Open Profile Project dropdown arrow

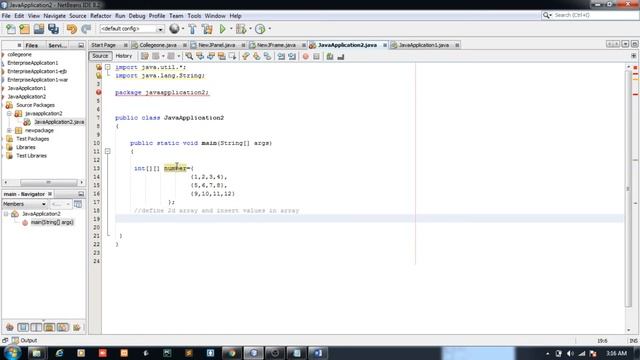(x=269, y=29)
